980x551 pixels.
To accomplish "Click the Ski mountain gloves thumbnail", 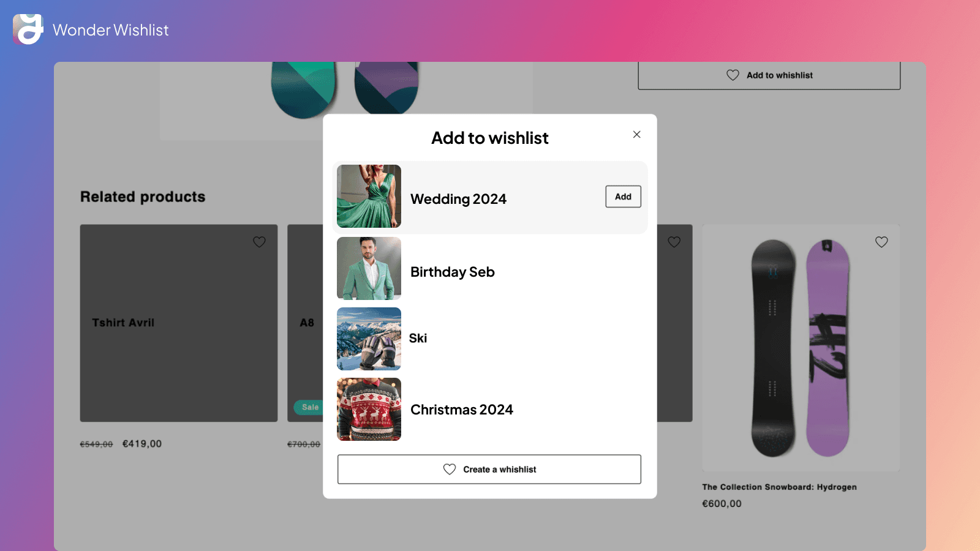I will [369, 339].
